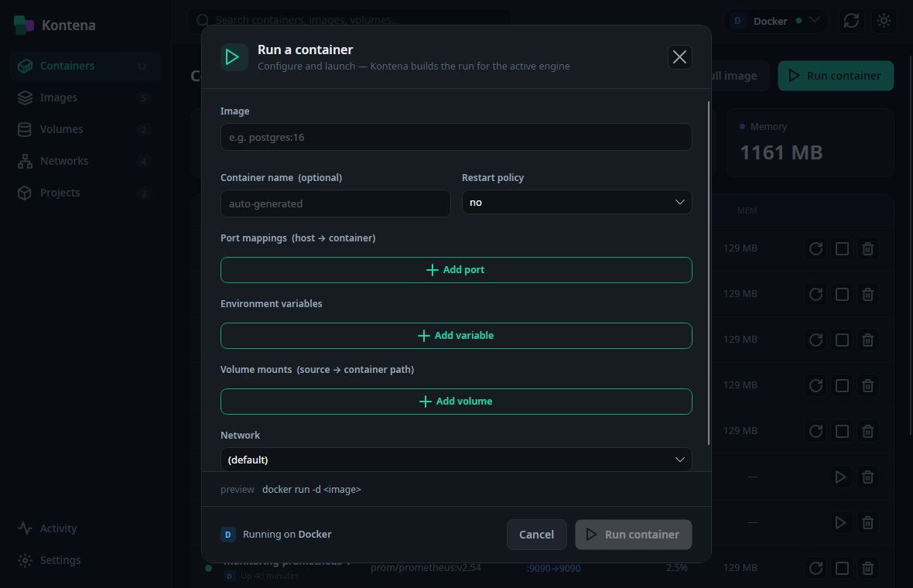The height and width of the screenshot is (588, 913).
Task: Open the Activity page in sidebar
Action: [85, 528]
